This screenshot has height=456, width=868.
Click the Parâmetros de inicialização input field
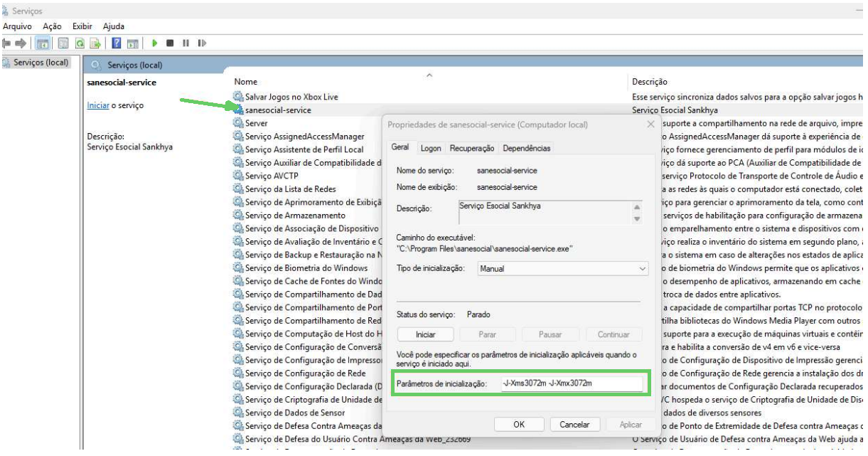[x=572, y=383]
